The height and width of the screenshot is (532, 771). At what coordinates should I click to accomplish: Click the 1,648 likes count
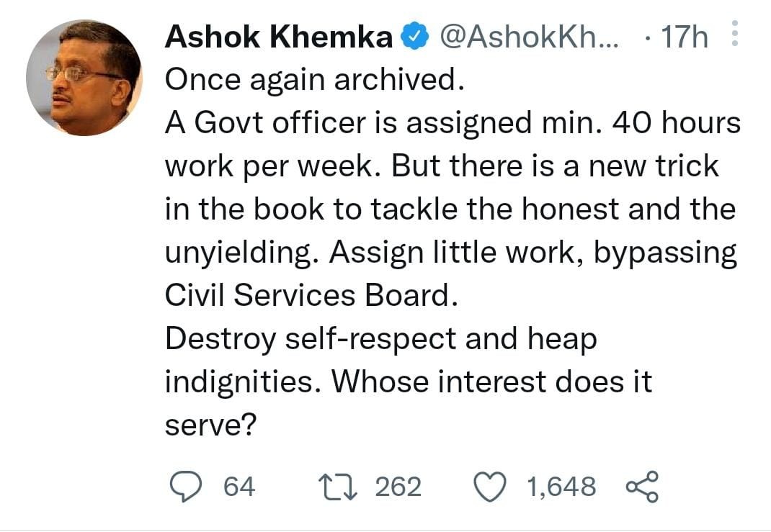pyautogui.click(x=561, y=487)
